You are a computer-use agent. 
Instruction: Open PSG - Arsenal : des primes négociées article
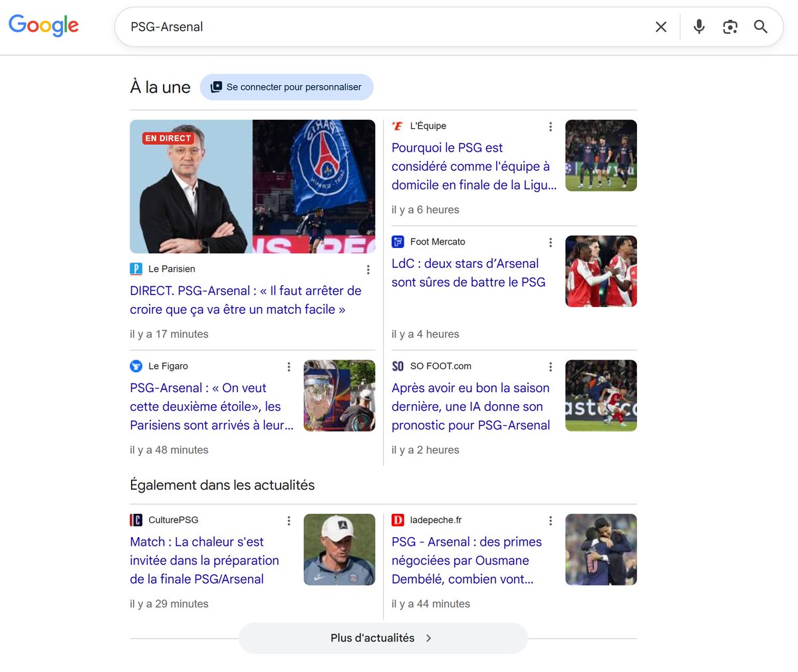click(x=467, y=560)
